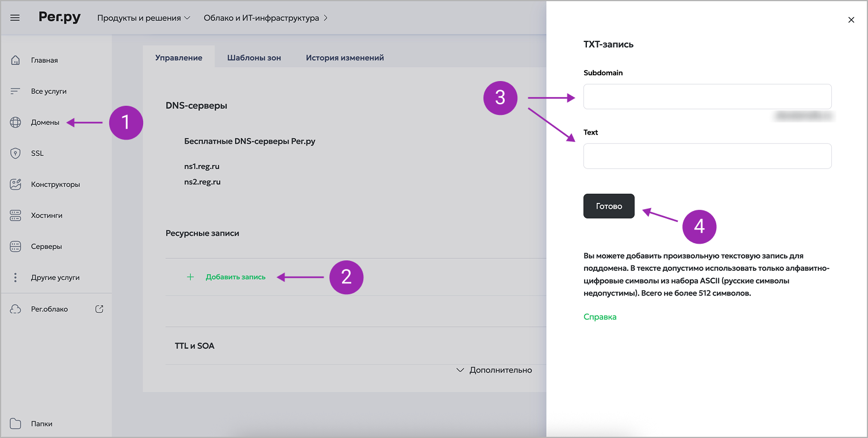
Task: Open the hamburger menu icon
Action: pyautogui.click(x=16, y=18)
